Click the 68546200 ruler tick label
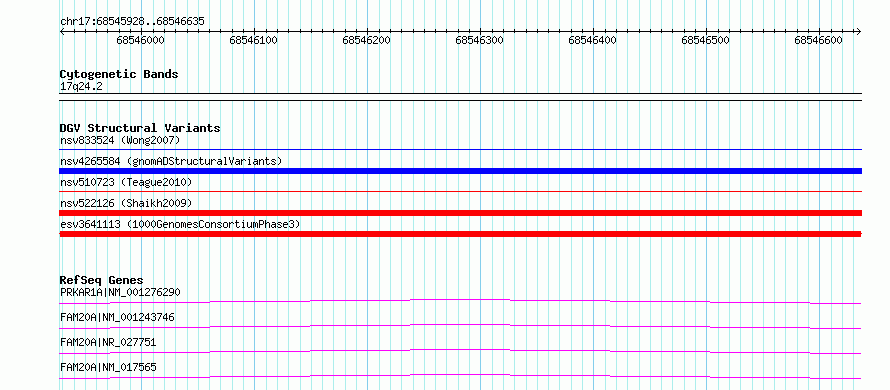Viewport: 890px width, 390px height. point(367,40)
